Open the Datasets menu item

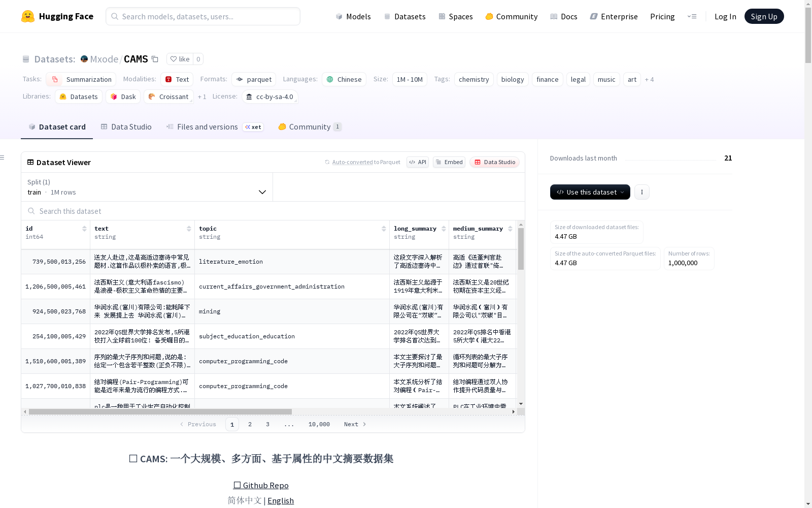[404, 16]
